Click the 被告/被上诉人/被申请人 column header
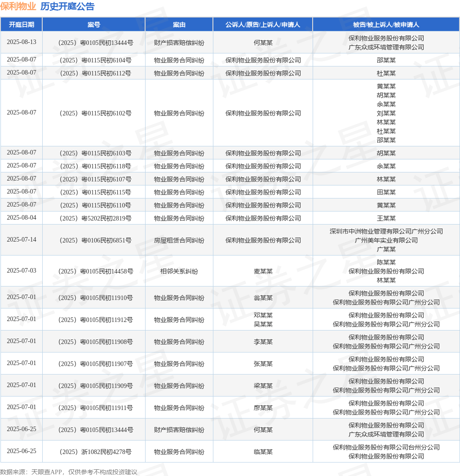460x476 pixels. click(386, 25)
